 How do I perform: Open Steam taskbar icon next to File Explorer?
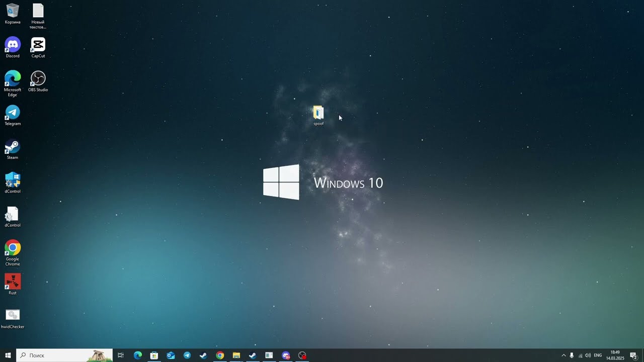point(253,355)
